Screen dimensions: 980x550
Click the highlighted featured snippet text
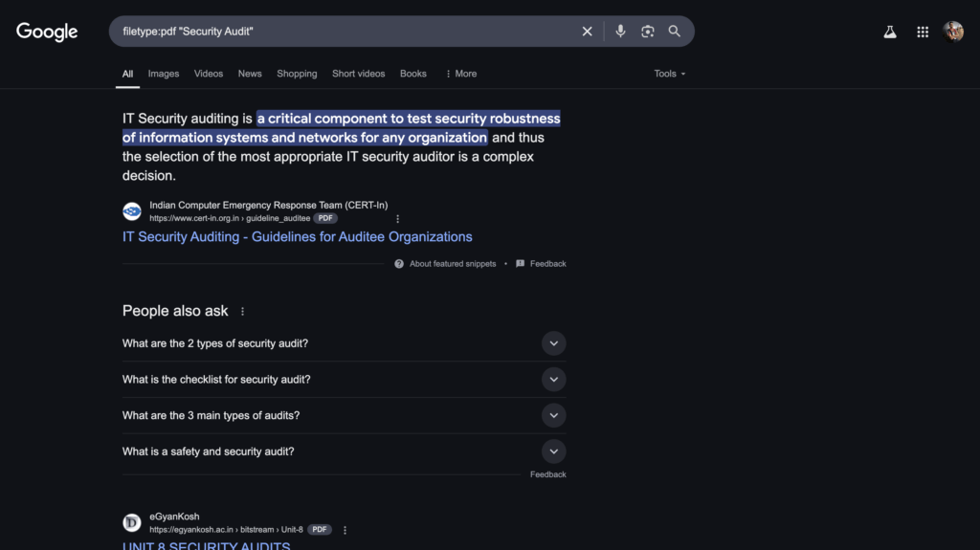pos(342,128)
